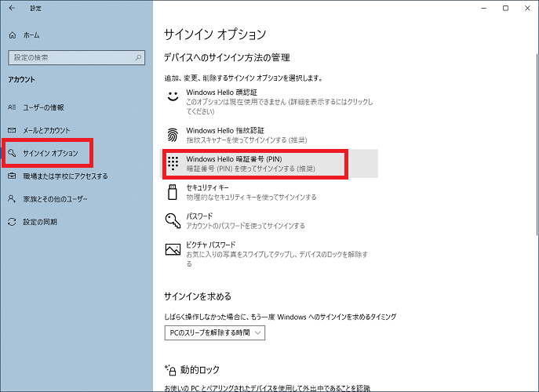
Task: Minimize the Settings window
Action: (483, 9)
